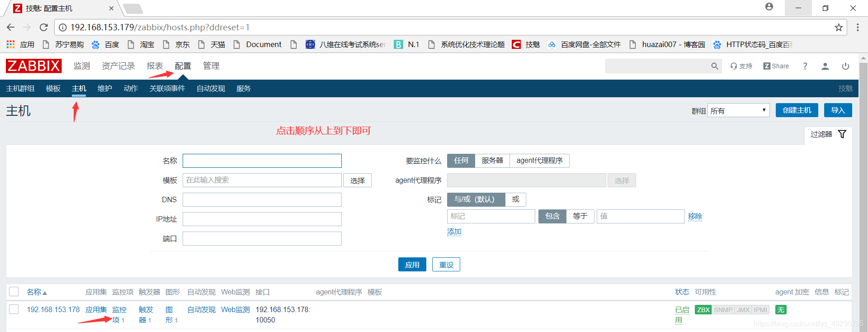The height and width of the screenshot is (332, 868).
Task: Click the 创建主机 button
Action: click(x=797, y=110)
